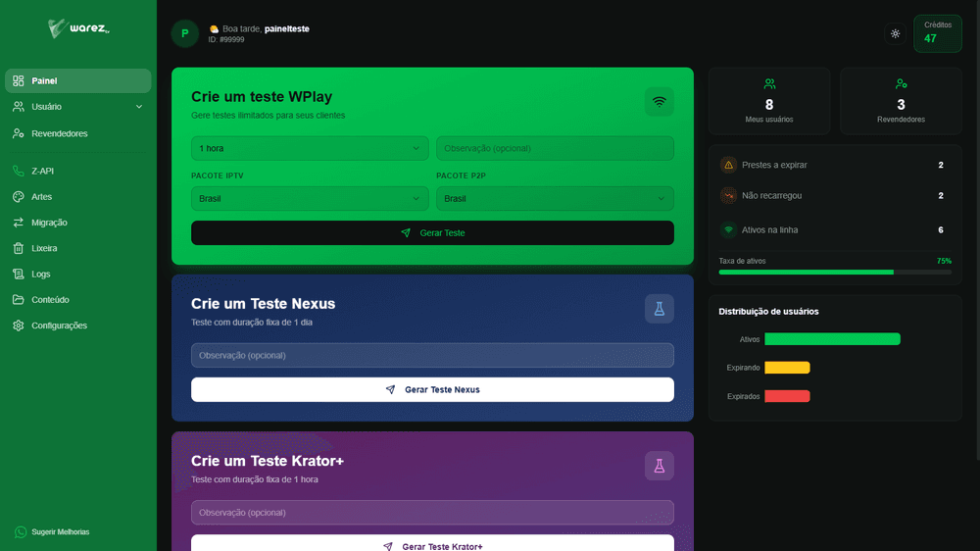
Task: Open the Revendedores count card
Action: [x=901, y=101]
